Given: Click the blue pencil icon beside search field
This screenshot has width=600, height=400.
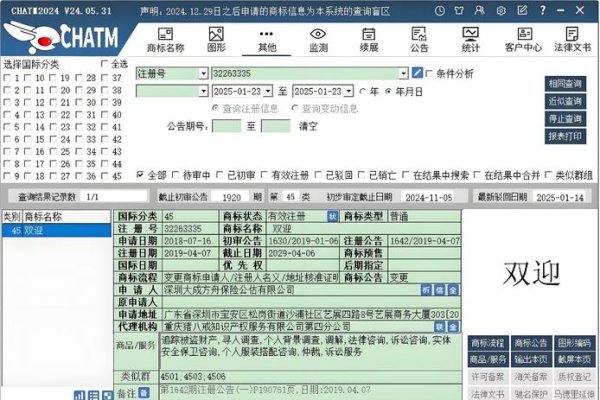Looking at the screenshot, I should coord(417,73).
